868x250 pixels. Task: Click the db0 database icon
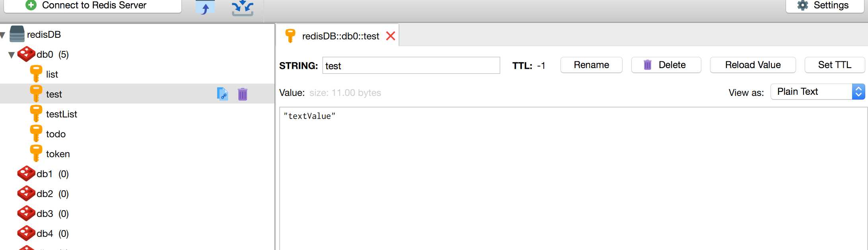coord(26,54)
